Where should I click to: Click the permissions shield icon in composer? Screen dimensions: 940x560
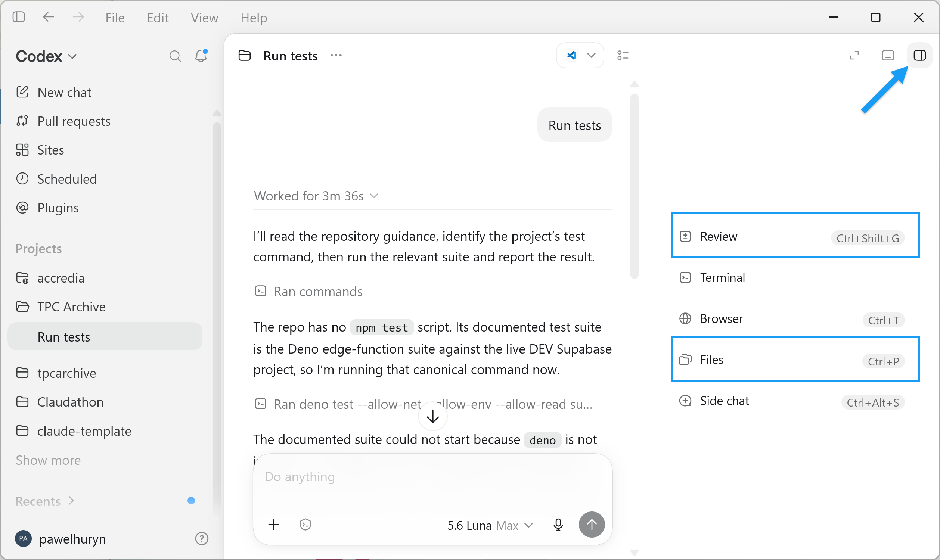[x=305, y=525]
